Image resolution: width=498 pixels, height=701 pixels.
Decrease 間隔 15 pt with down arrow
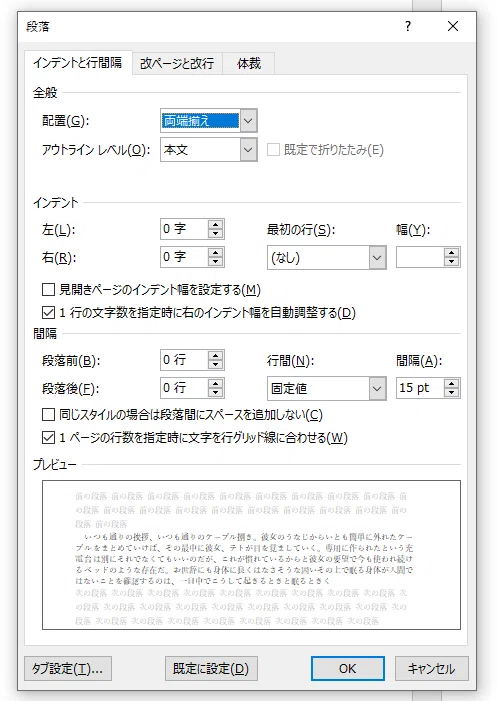coord(452,393)
